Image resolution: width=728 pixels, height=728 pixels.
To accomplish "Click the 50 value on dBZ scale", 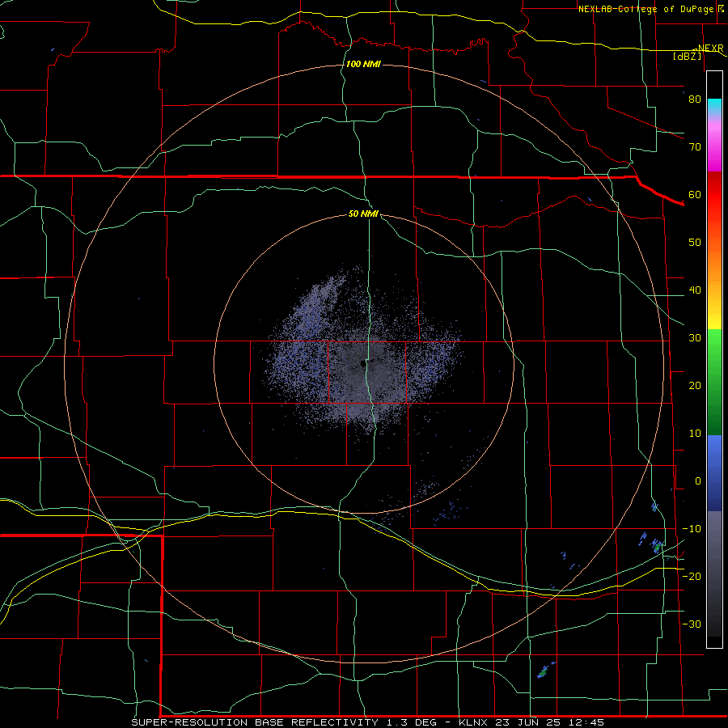I will 695,243.
